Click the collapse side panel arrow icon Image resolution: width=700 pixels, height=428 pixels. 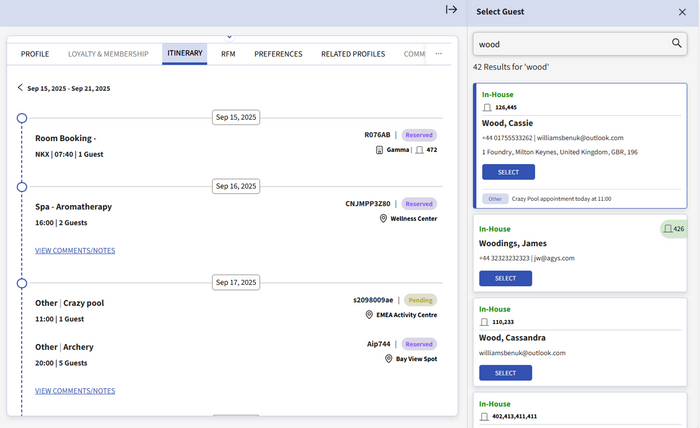point(451,10)
